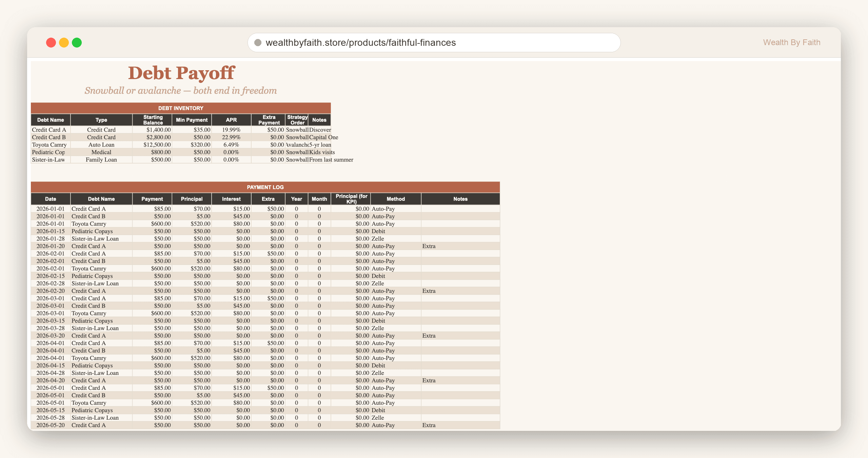This screenshot has height=458, width=868.
Task: Click the Strategy Order column header
Action: tap(297, 120)
